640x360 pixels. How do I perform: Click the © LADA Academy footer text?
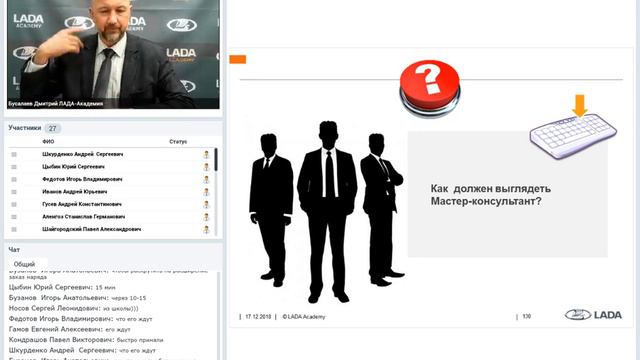[304, 317]
